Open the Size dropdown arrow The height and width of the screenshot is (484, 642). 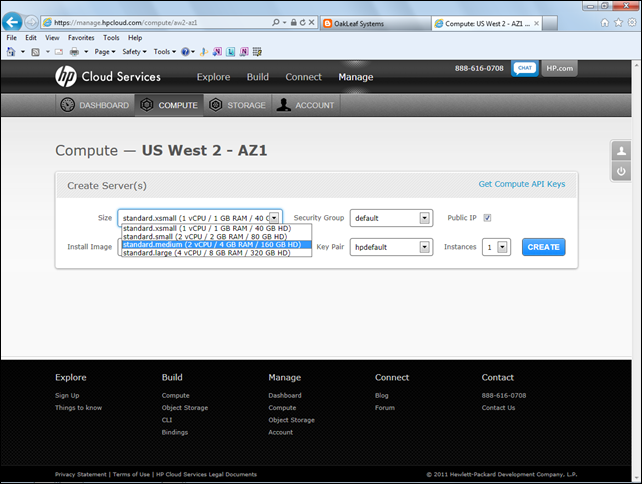point(274,218)
